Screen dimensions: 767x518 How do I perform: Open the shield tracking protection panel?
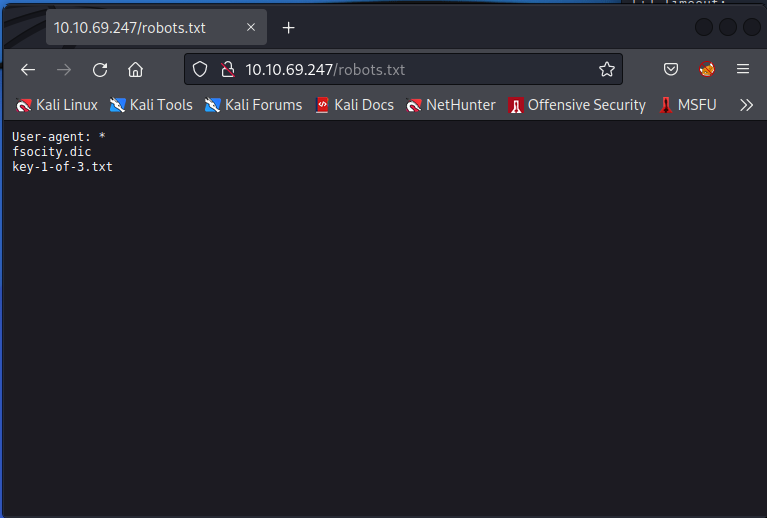pos(200,69)
